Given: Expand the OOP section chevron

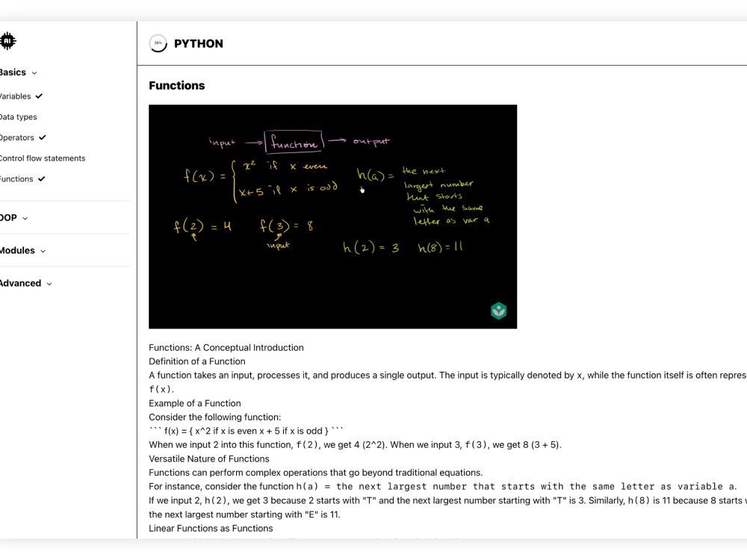Looking at the screenshot, I should [x=25, y=218].
